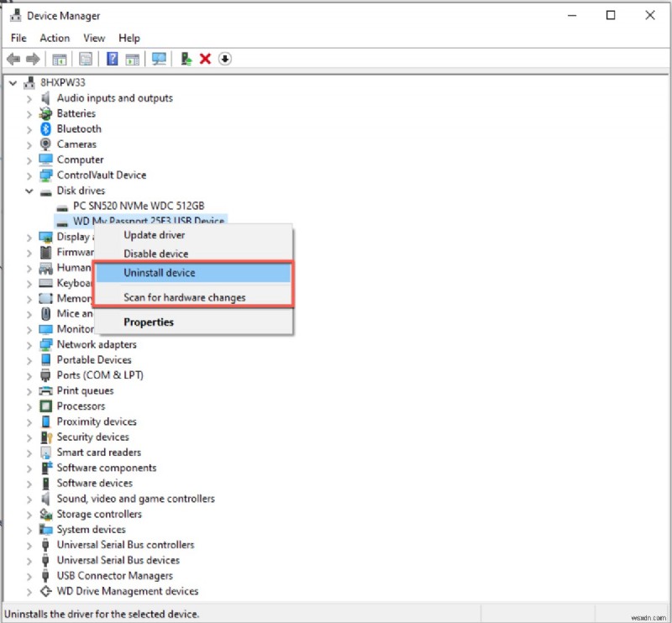The width and height of the screenshot is (672, 623).
Task: Click the Universal Serial Bus controllers plug icon
Action: [x=45, y=545]
